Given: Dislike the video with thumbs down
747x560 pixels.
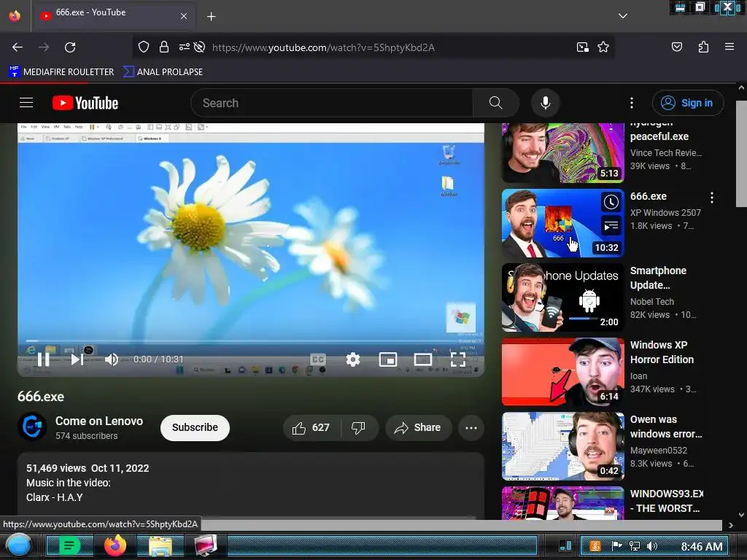Looking at the screenshot, I should pyautogui.click(x=359, y=427).
